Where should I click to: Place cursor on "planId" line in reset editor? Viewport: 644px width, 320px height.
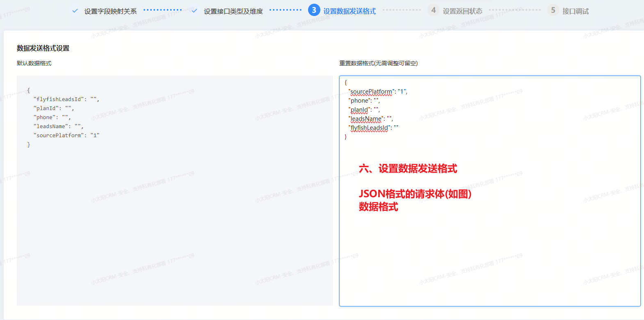tap(364, 110)
